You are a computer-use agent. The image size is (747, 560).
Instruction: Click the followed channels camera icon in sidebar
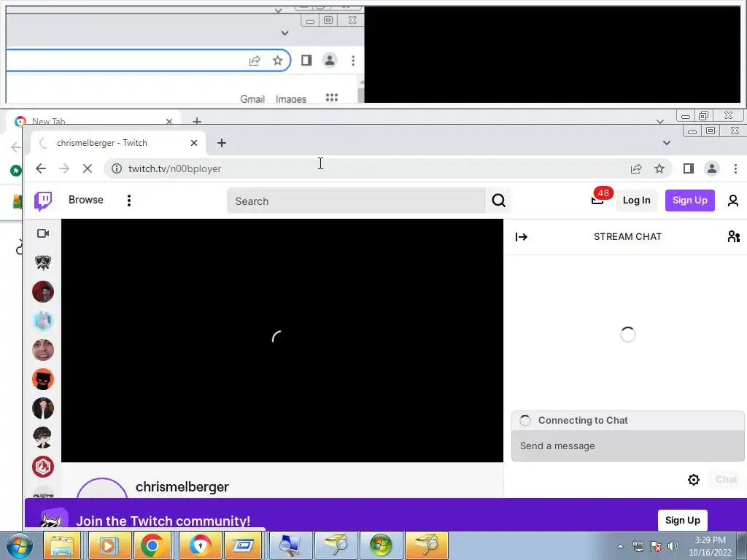(43, 233)
